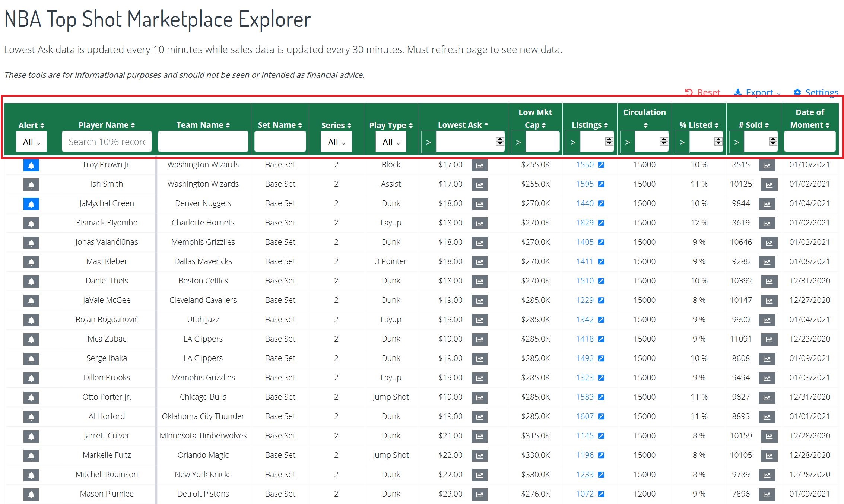
Task: Open sales chart beside Bismack Biyombo 8619 sold
Action: 767,223
